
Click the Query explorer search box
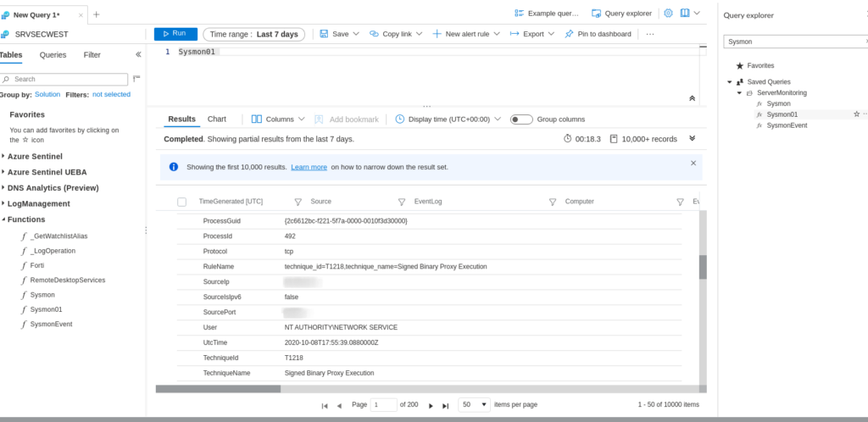click(795, 42)
